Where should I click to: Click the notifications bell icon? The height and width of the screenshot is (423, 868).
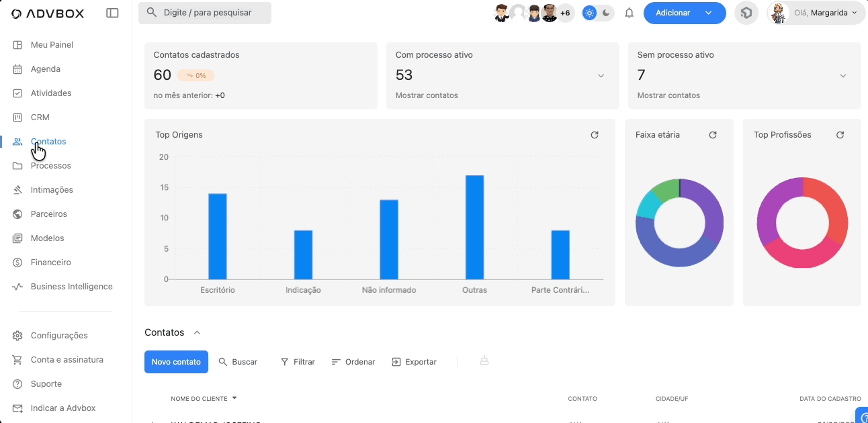point(629,13)
